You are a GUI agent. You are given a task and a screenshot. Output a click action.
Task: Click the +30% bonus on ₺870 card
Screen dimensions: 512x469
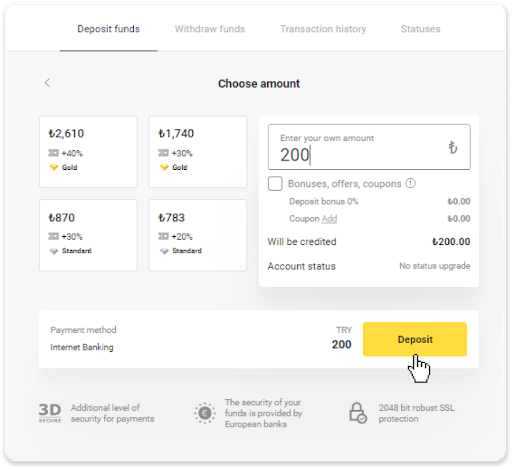point(72,237)
